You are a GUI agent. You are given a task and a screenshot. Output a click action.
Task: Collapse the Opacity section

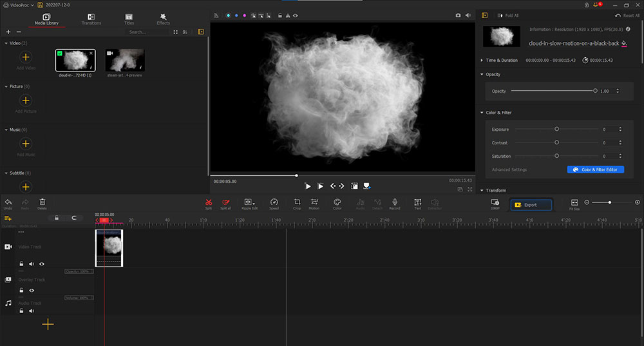pos(482,74)
